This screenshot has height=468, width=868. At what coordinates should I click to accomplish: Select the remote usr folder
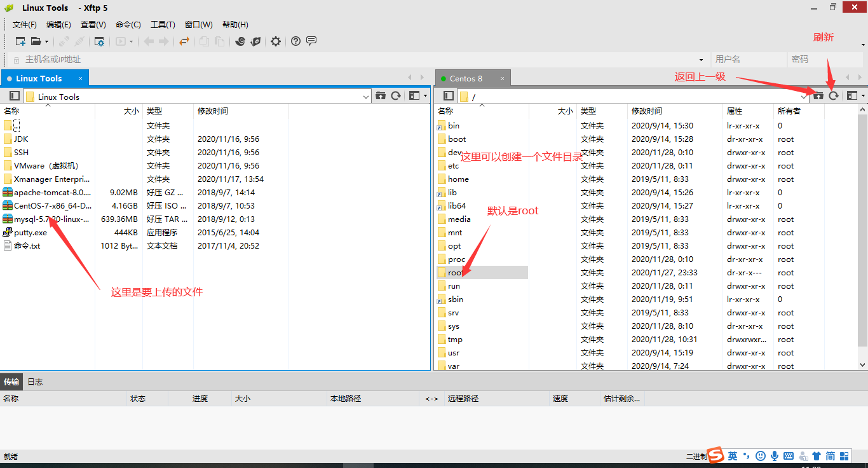coord(453,352)
